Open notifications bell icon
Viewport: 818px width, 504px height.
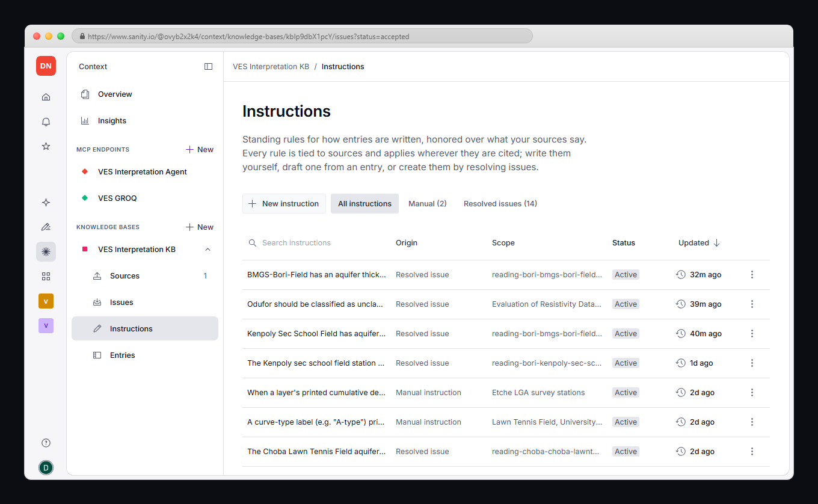point(46,121)
